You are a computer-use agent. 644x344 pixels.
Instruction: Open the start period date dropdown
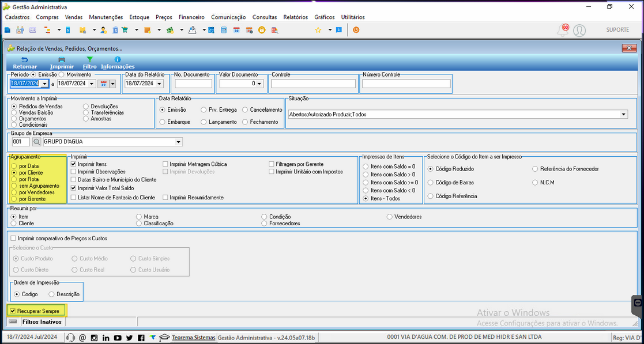(x=44, y=84)
